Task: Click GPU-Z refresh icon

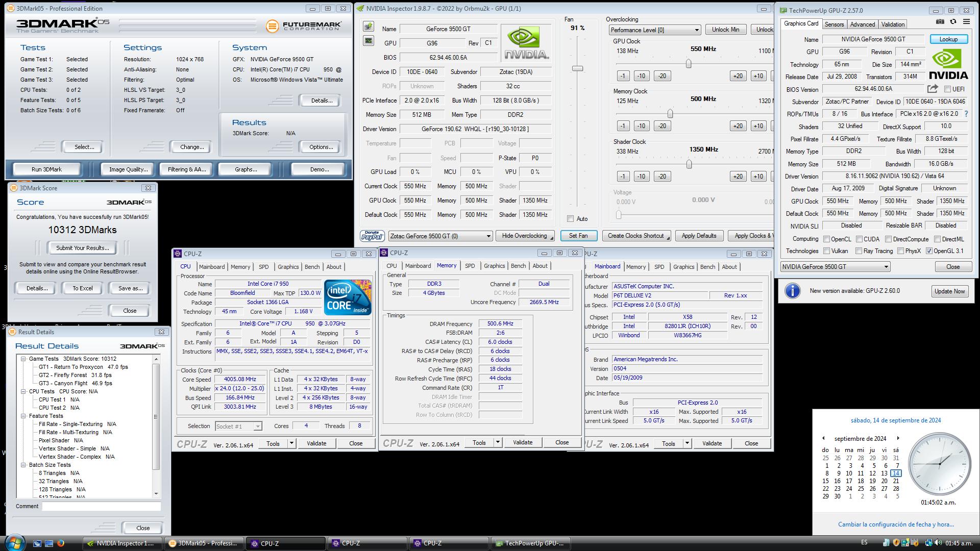Action: coord(953,22)
